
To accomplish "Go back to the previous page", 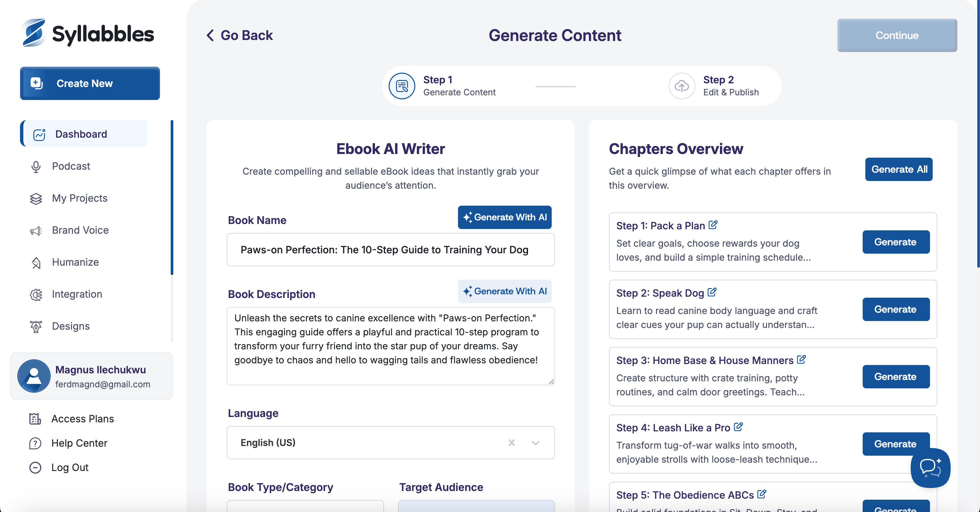I will (x=240, y=35).
